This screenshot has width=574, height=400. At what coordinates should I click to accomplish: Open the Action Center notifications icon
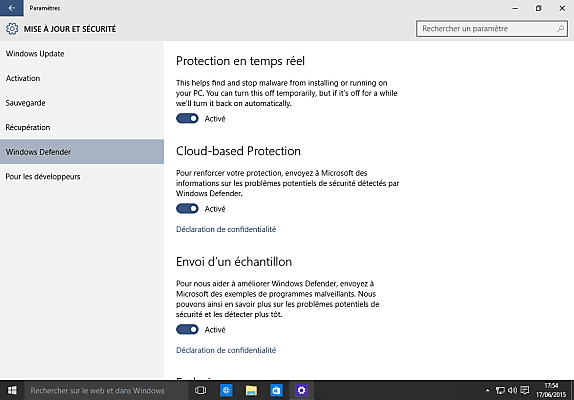point(525,390)
